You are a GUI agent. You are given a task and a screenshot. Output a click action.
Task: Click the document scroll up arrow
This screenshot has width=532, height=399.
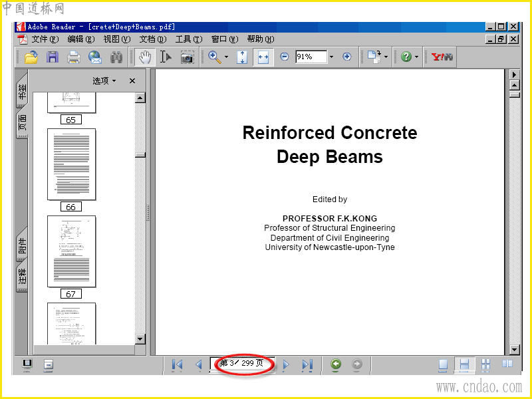tap(515, 85)
